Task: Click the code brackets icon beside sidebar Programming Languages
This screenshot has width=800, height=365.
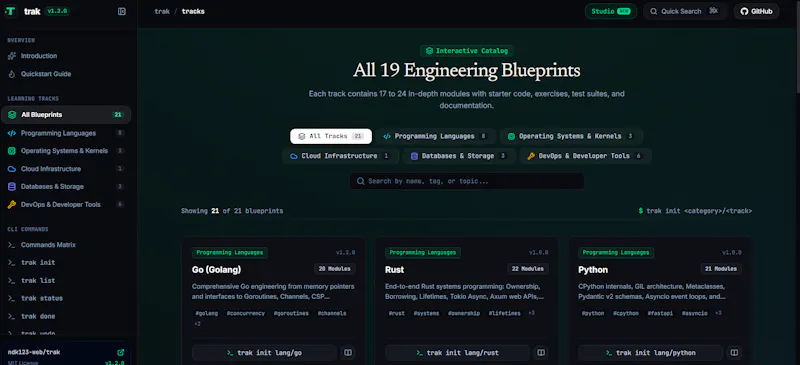Action: [12, 133]
